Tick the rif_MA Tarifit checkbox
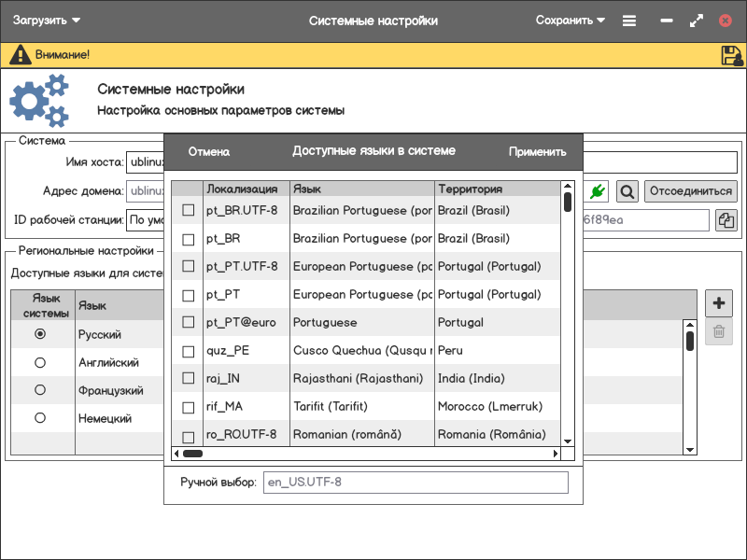This screenshot has height=560, width=747. pos(189,407)
